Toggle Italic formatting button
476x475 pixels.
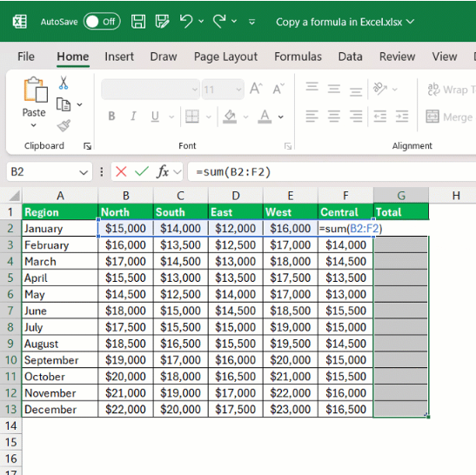pos(133,116)
